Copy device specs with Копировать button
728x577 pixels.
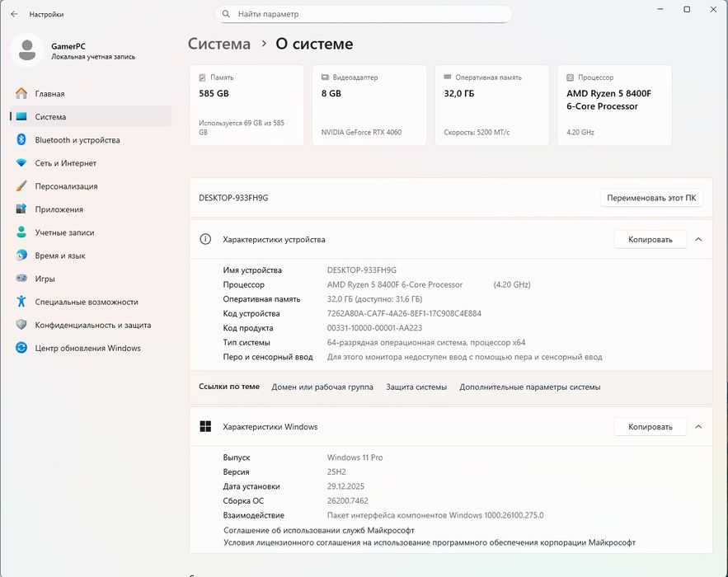(650, 240)
